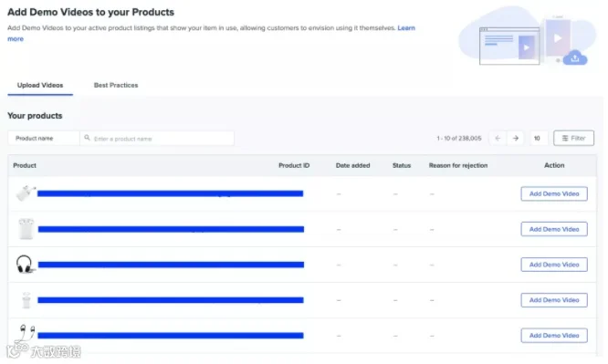Viewport: 608px width, 364px height.
Task: Open the AirPods case product thumbnail
Action: pyautogui.click(x=26, y=229)
